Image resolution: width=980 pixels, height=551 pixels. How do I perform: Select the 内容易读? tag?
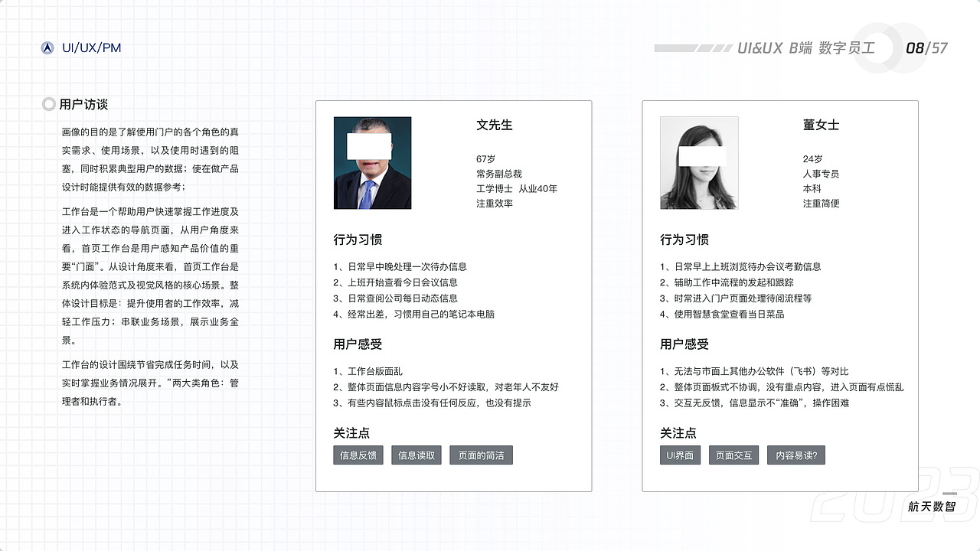(795, 455)
